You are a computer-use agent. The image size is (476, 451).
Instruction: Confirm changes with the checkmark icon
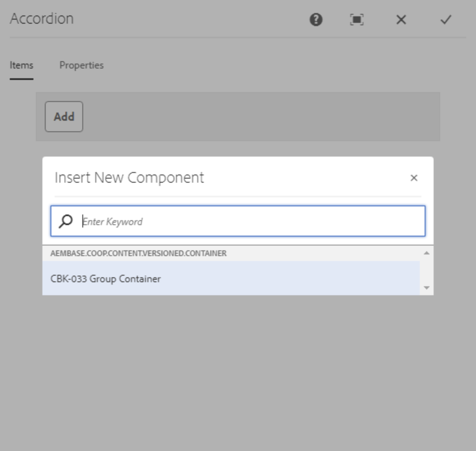click(x=445, y=20)
